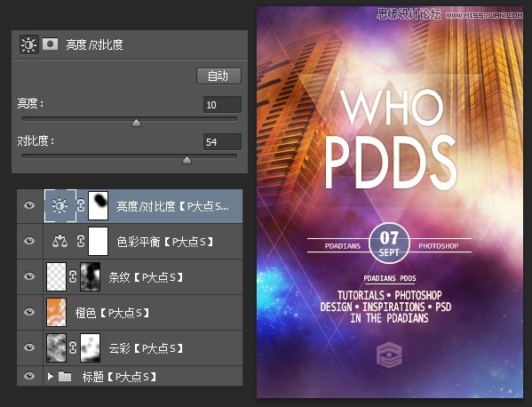Viewport: 532px width, 407px height.
Task: Click the IN THE PDADIANS line
Action: (x=390, y=318)
